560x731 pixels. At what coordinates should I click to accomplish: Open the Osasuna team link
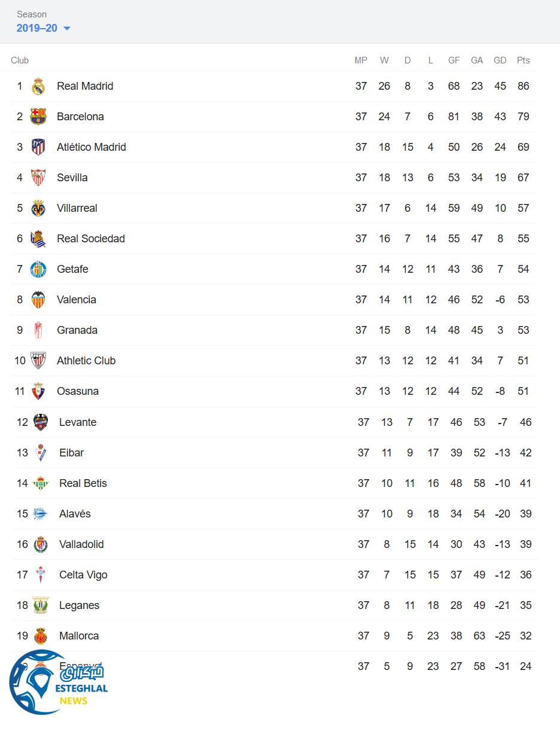click(x=78, y=391)
